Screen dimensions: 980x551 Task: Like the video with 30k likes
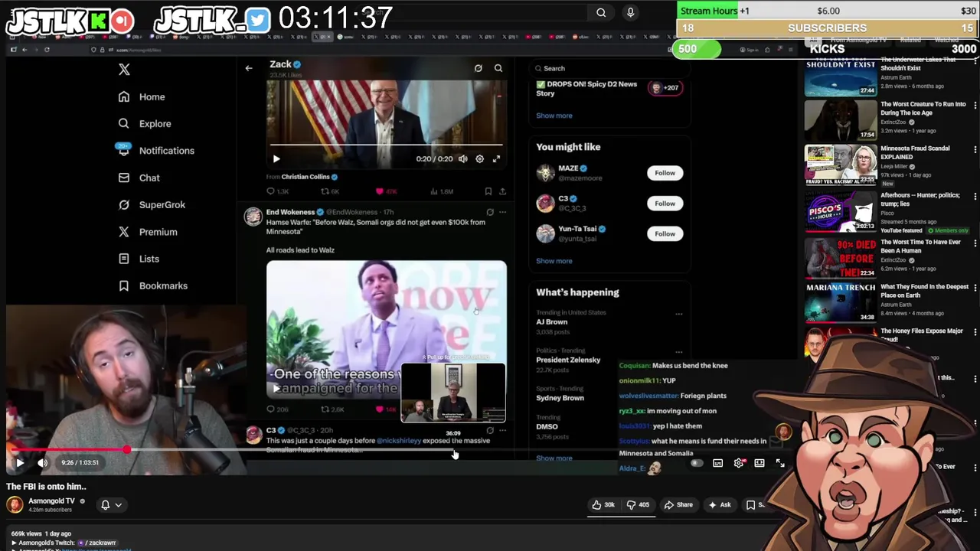pos(603,505)
